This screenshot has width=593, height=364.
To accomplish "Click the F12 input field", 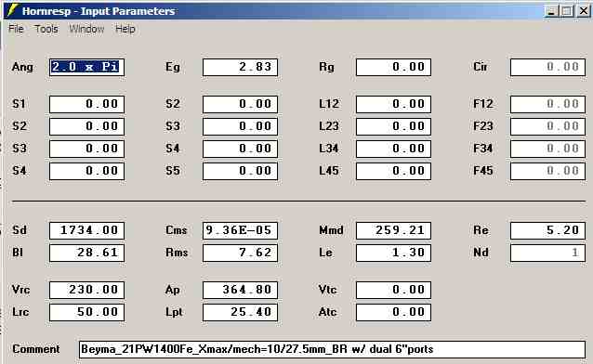I will (x=547, y=104).
